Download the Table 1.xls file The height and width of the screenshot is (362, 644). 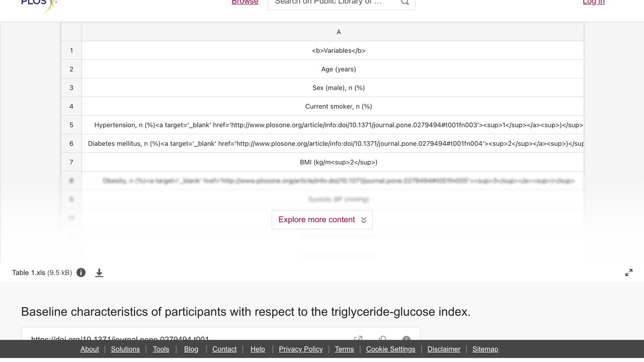(x=99, y=273)
